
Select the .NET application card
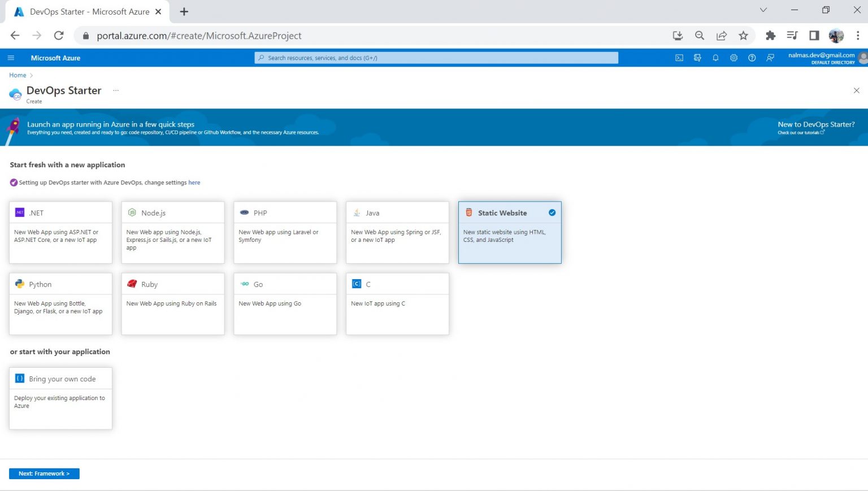click(60, 232)
